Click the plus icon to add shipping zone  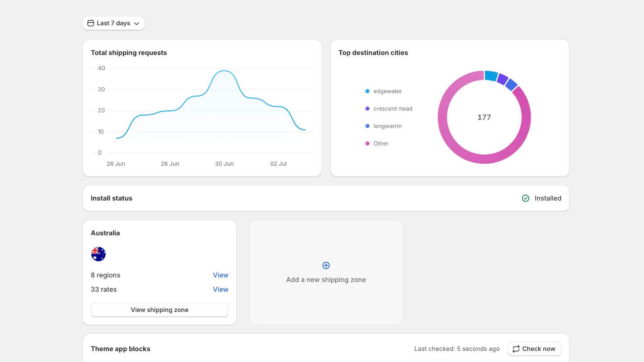tap(326, 265)
